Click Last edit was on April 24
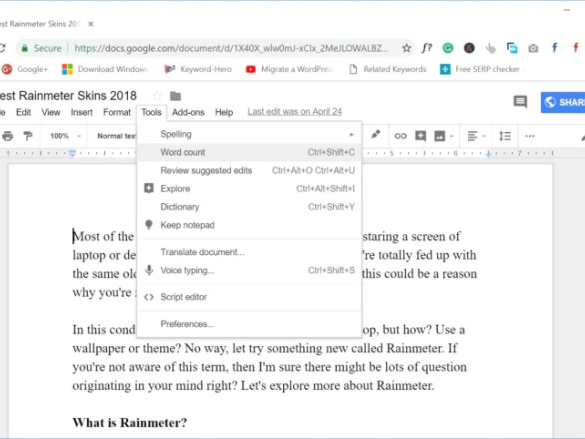 [294, 112]
